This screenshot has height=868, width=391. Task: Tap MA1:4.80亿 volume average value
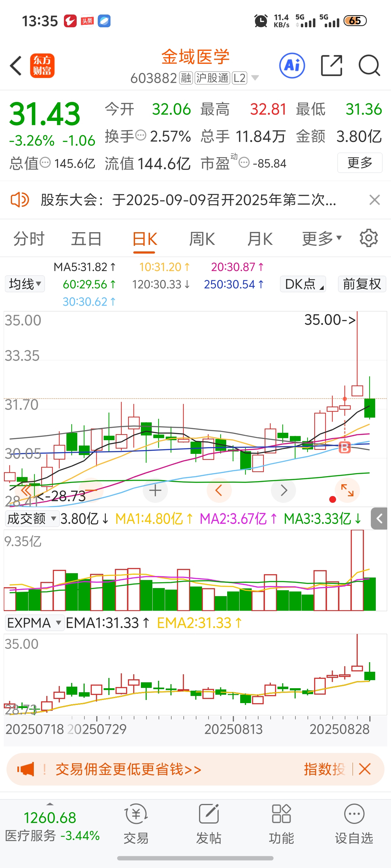[x=154, y=519]
